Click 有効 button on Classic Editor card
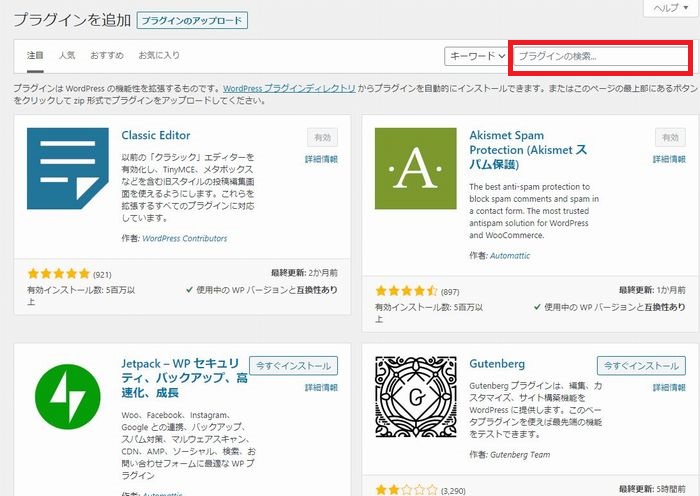Viewport: 700px width, 496px height. point(322,138)
